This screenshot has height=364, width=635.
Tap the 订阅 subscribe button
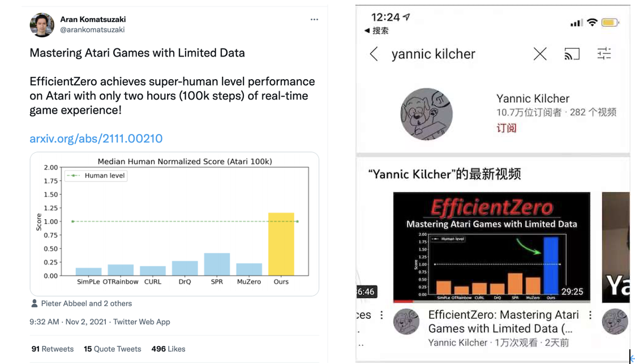click(x=507, y=128)
